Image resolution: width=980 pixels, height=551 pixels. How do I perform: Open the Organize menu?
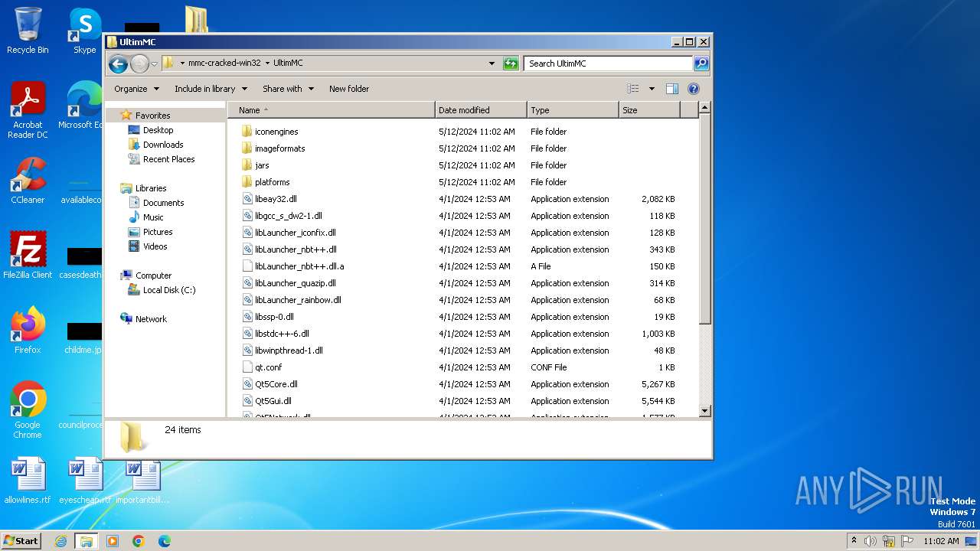(136, 89)
